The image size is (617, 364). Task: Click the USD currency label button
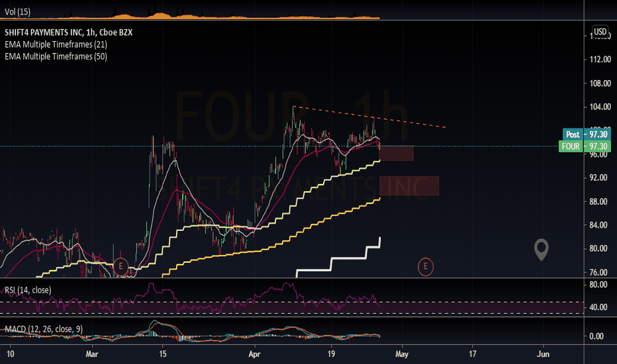(600, 32)
